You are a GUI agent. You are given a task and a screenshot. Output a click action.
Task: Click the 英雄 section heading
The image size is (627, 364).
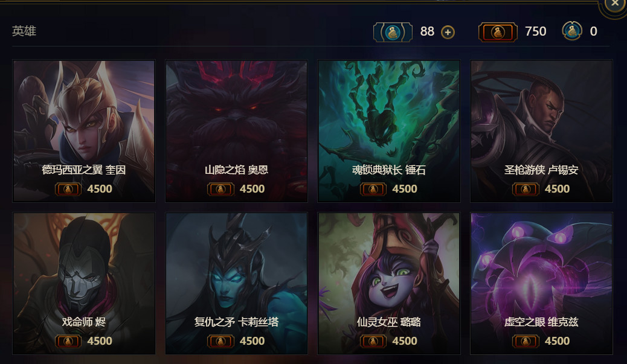click(x=24, y=31)
